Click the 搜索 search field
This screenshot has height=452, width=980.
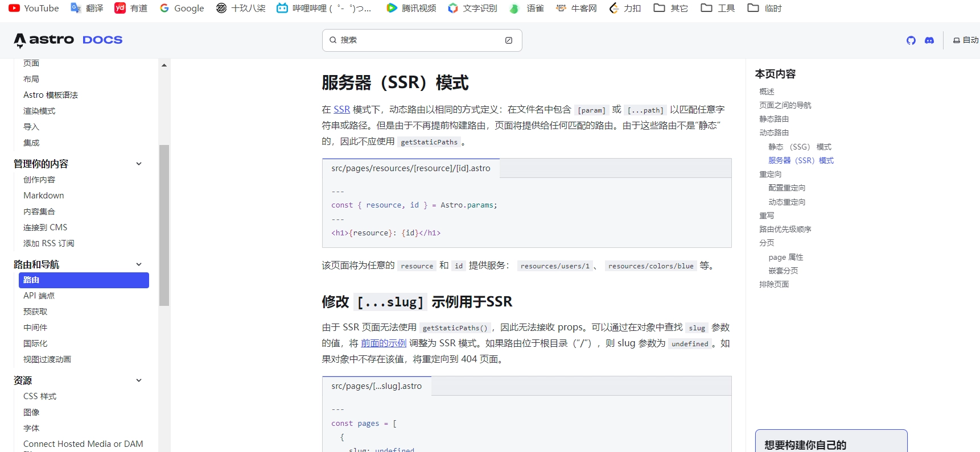[421, 40]
